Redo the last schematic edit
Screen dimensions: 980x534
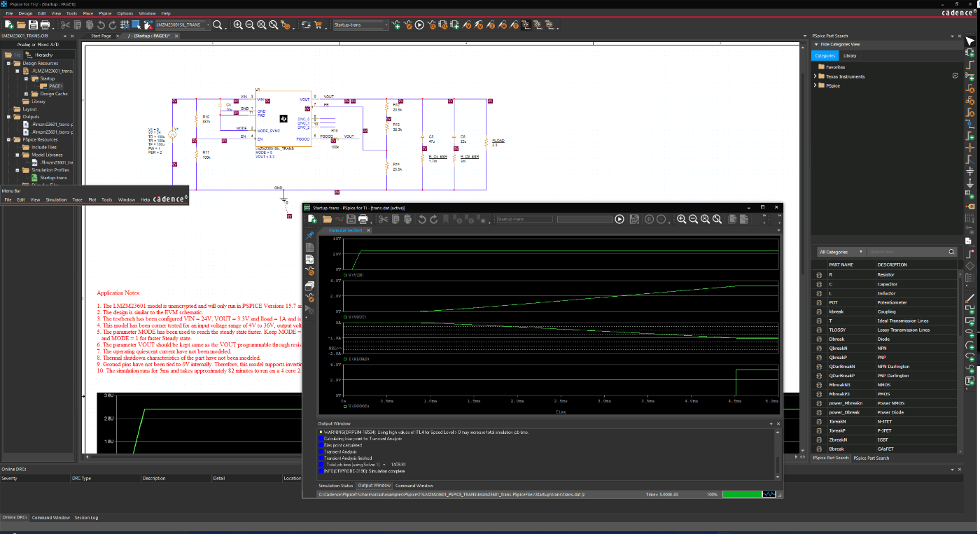(x=112, y=24)
